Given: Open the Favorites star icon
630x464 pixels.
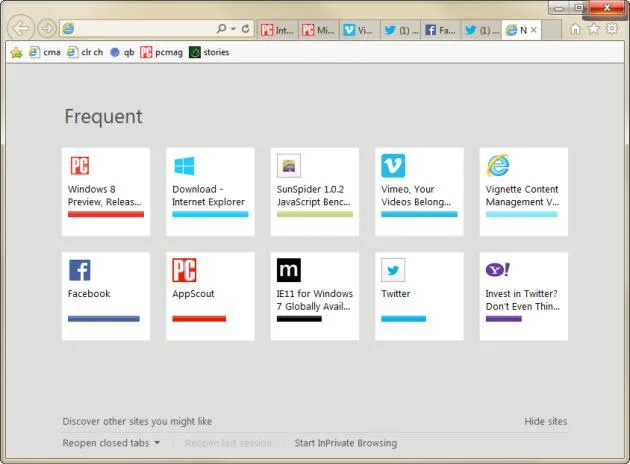Looking at the screenshot, I should [x=593, y=29].
